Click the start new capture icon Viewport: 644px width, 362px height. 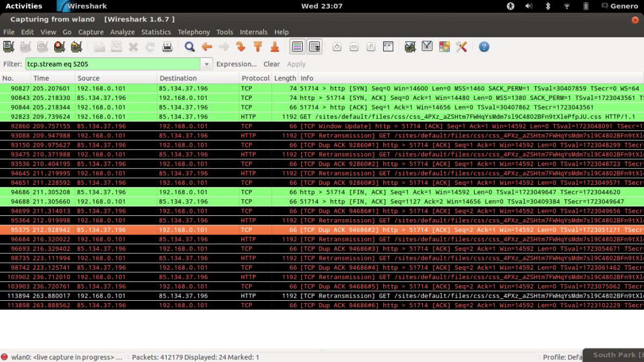point(42,47)
